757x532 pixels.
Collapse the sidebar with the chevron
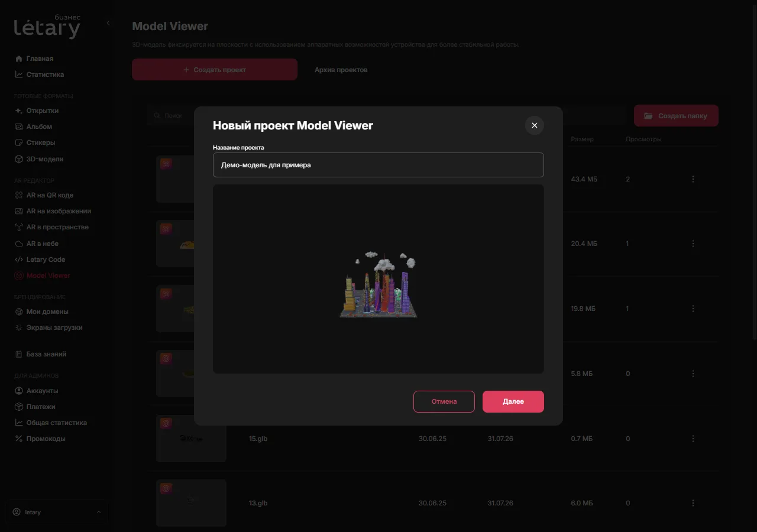(x=108, y=23)
